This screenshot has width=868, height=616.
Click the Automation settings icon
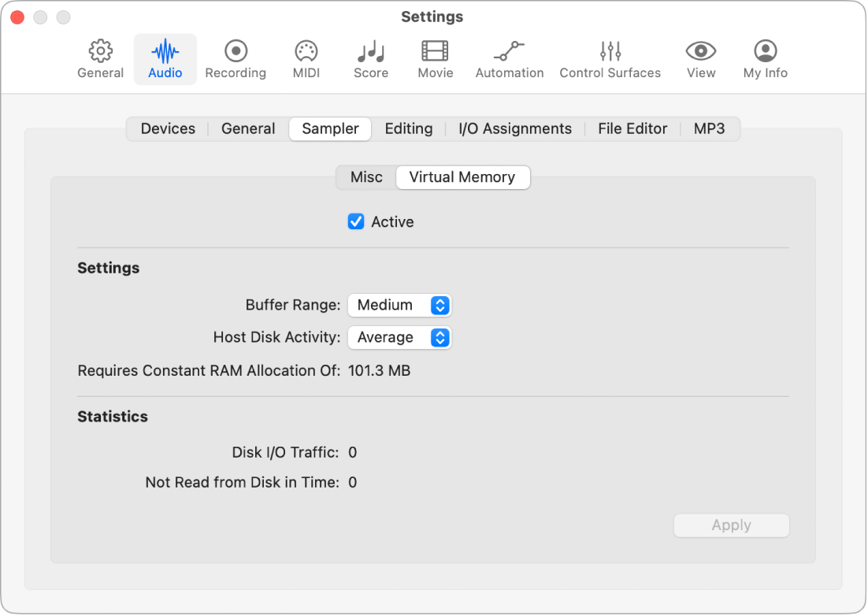(x=510, y=58)
